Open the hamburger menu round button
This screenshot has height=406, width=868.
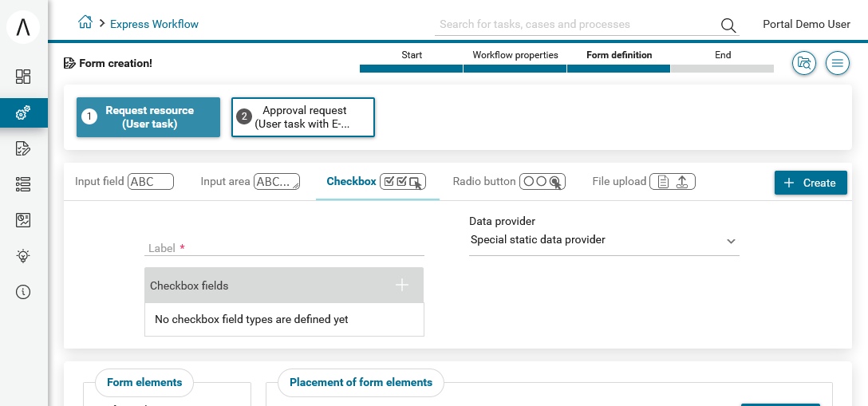(x=838, y=63)
